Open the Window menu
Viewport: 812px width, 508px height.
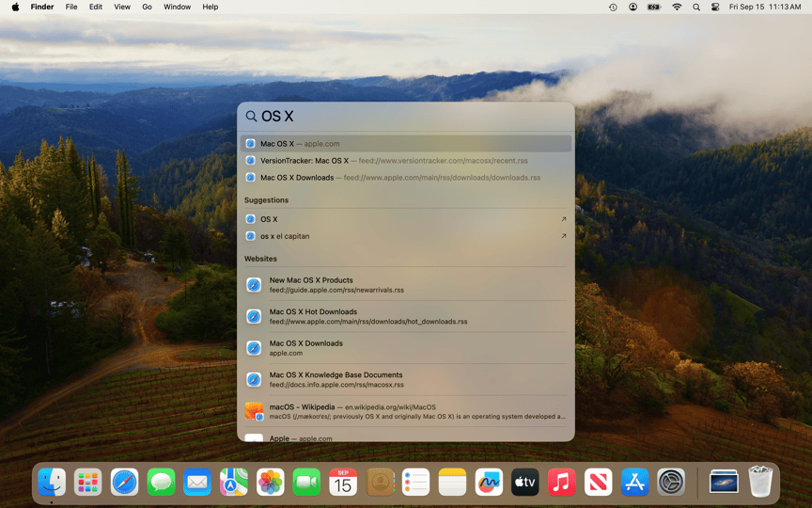click(x=177, y=7)
